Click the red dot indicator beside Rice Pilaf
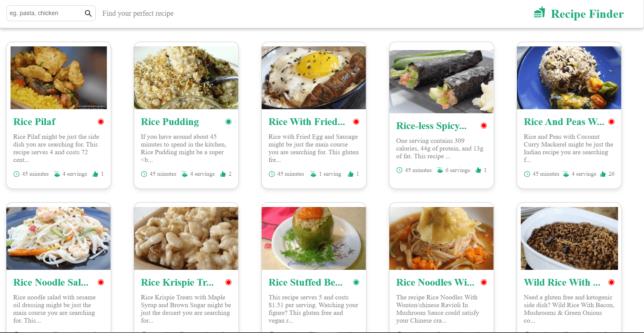Screen dimensions: 644x333 point(101,122)
